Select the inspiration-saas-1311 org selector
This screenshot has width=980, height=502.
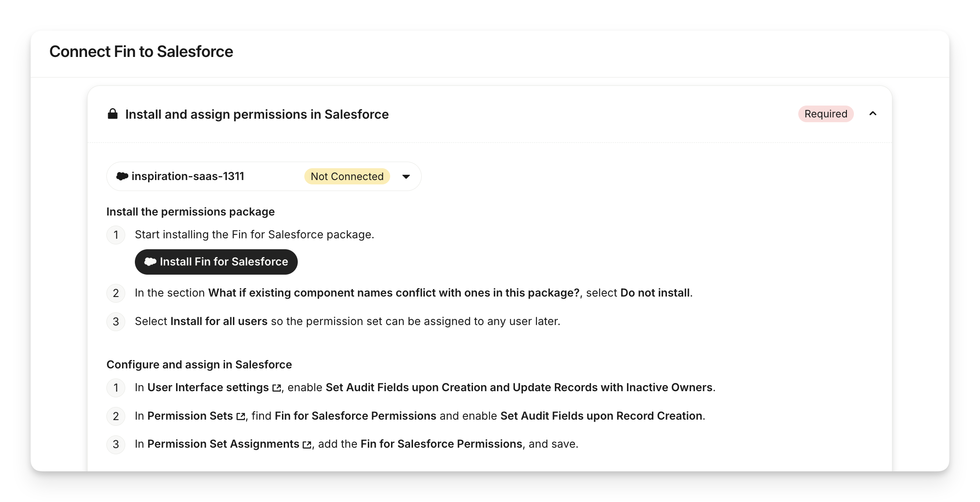188,176
